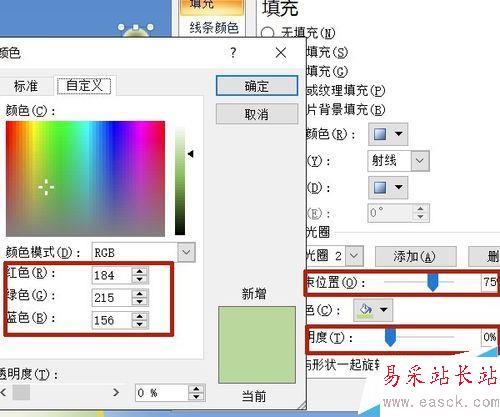Open the help question mark in color dialog

pyautogui.click(x=233, y=52)
